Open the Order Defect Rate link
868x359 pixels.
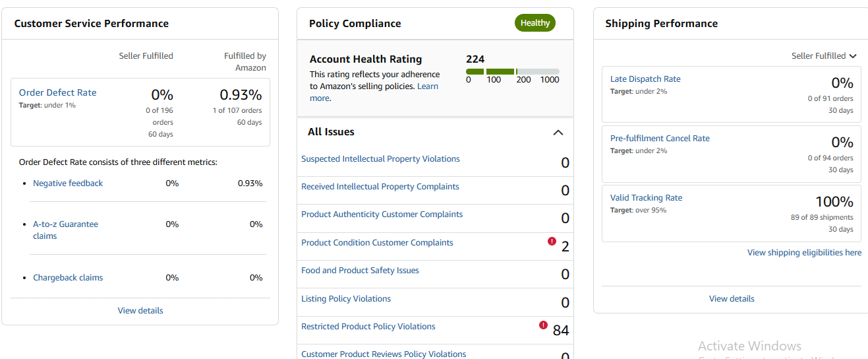tap(57, 93)
